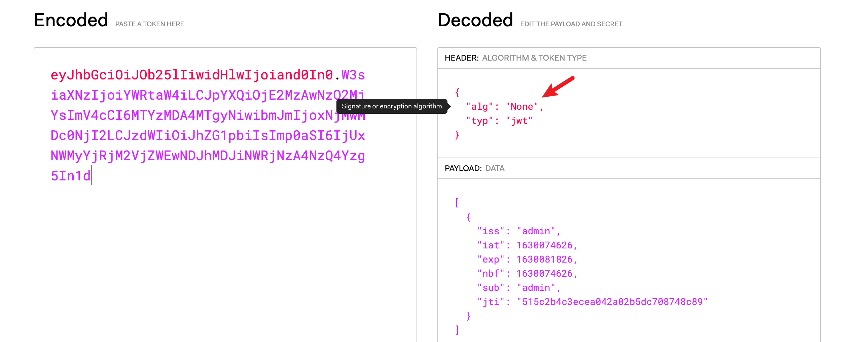Click the "Decoded" heading

475,20
